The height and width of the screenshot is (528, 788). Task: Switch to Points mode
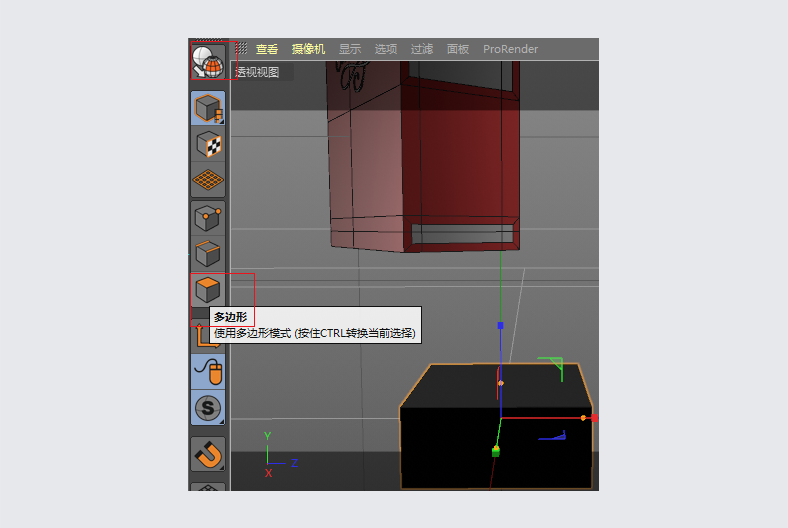pyautogui.click(x=208, y=219)
